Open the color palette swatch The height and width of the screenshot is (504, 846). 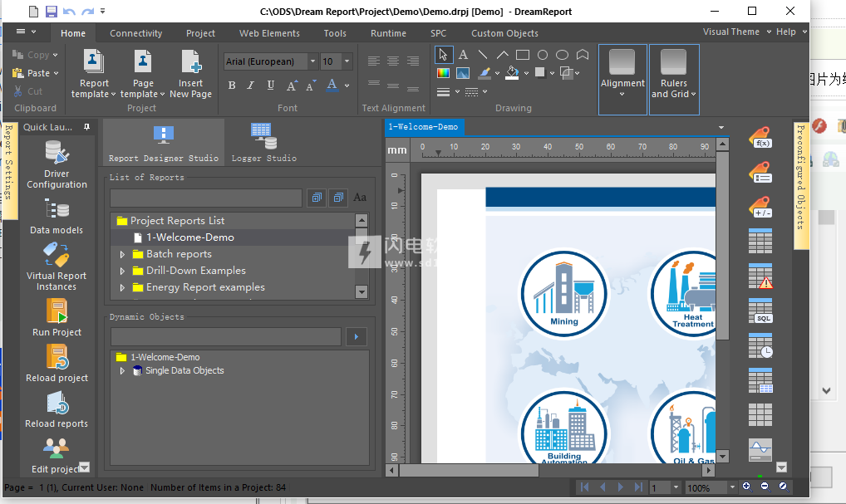pos(443,73)
